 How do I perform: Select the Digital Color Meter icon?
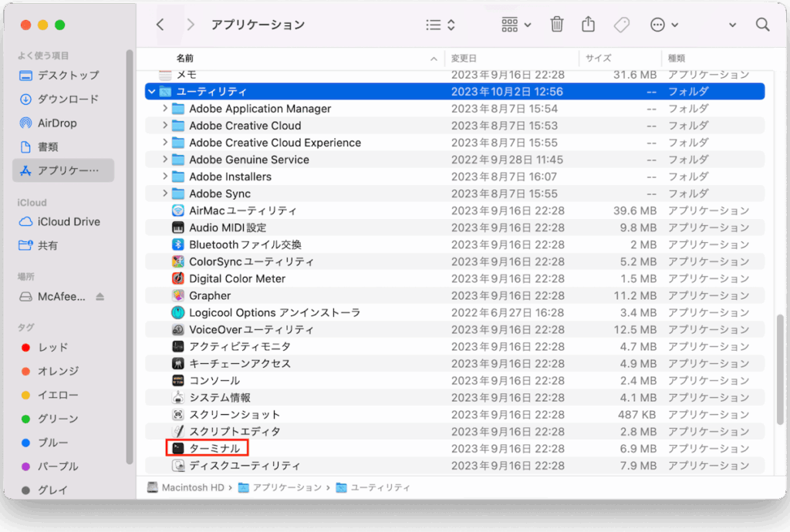click(178, 278)
